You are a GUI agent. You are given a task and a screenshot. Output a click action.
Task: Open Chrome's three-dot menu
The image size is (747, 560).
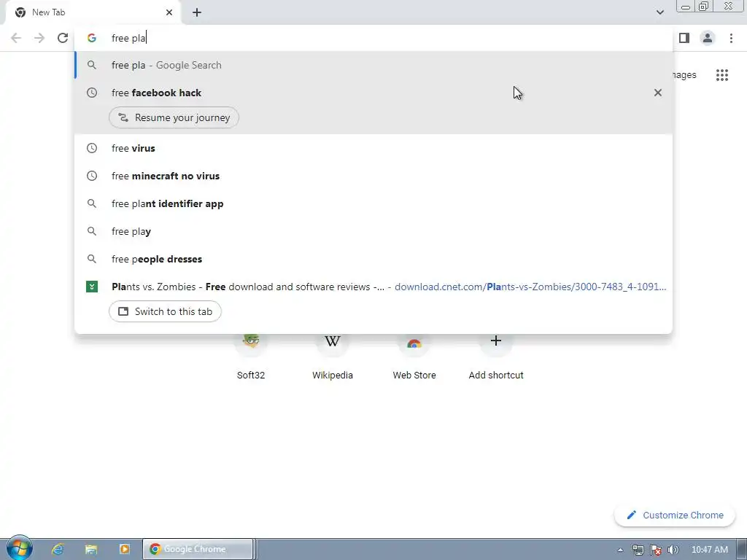(x=731, y=38)
